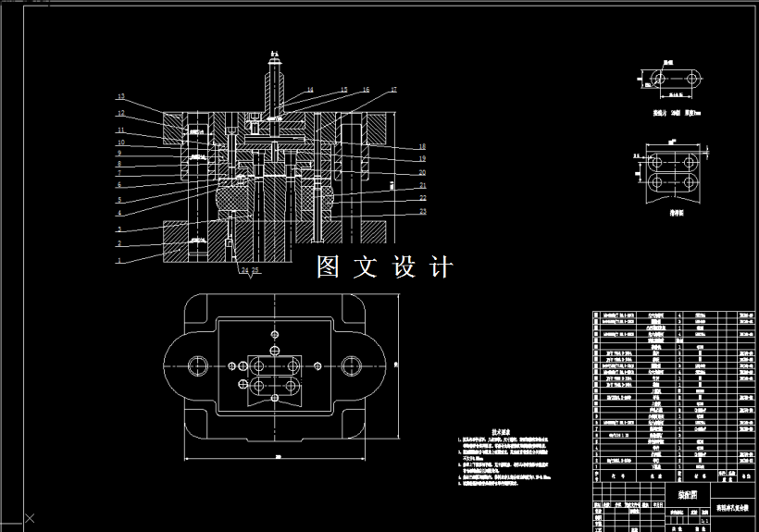
Task: Select part balloon number 6
Action: pos(119,184)
